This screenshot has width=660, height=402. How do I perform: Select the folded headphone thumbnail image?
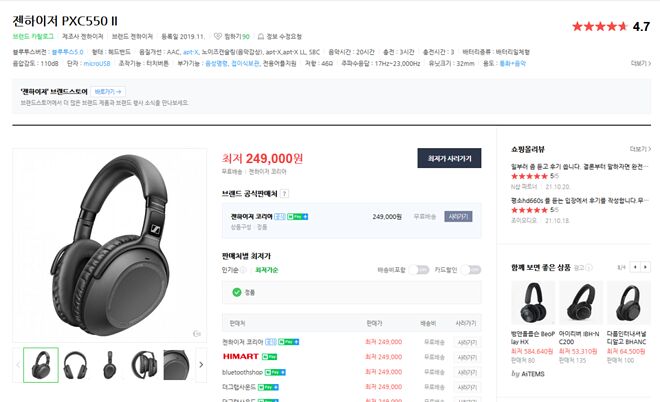pyautogui.click(x=144, y=365)
